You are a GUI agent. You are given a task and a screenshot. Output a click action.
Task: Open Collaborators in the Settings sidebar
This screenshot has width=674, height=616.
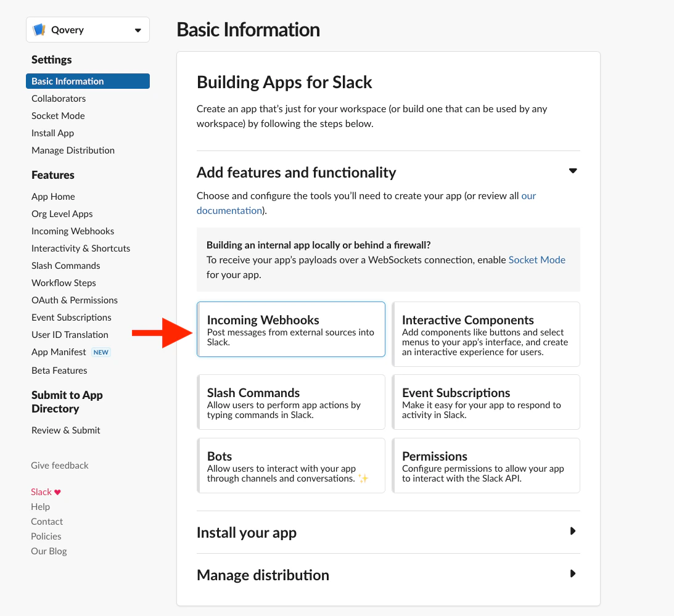click(58, 98)
